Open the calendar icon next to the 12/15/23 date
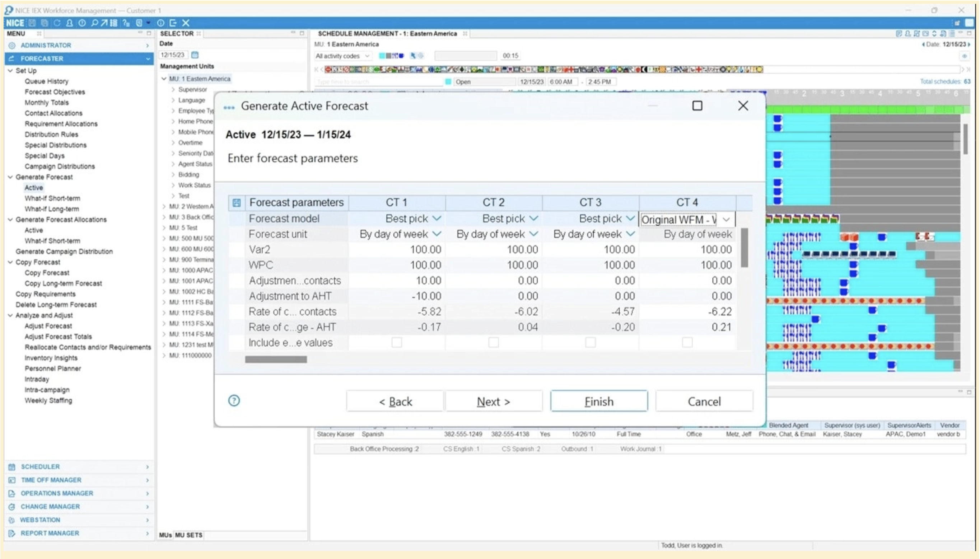The height and width of the screenshot is (559, 980). coord(195,55)
